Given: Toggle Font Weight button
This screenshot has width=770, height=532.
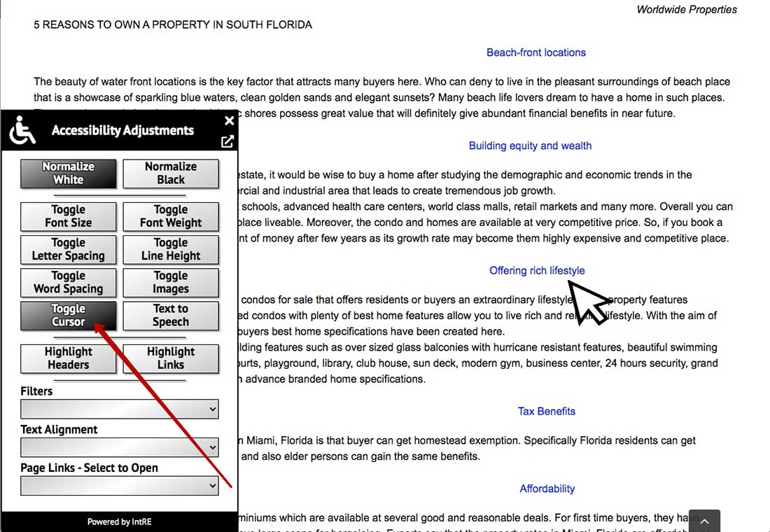Looking at the screenshot, I should coord(170,216).
